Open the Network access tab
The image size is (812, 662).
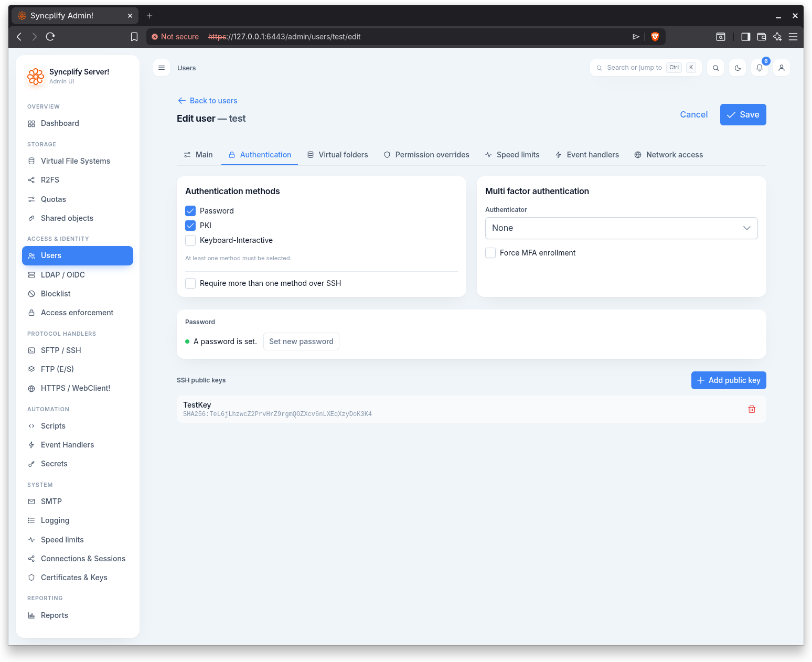tap(668, 155)
